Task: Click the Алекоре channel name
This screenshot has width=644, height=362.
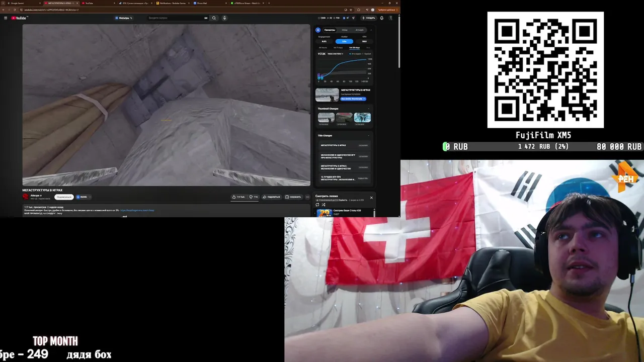Action: [35, 196]
